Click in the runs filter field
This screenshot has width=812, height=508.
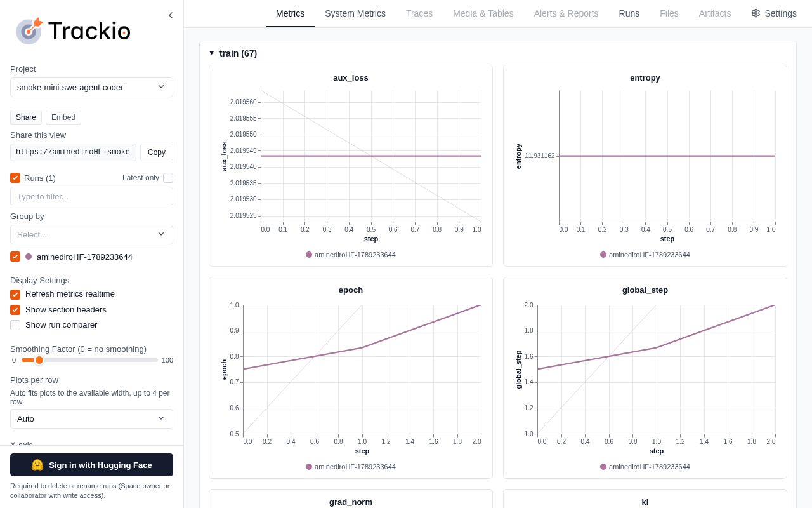(x=91, y=196)
